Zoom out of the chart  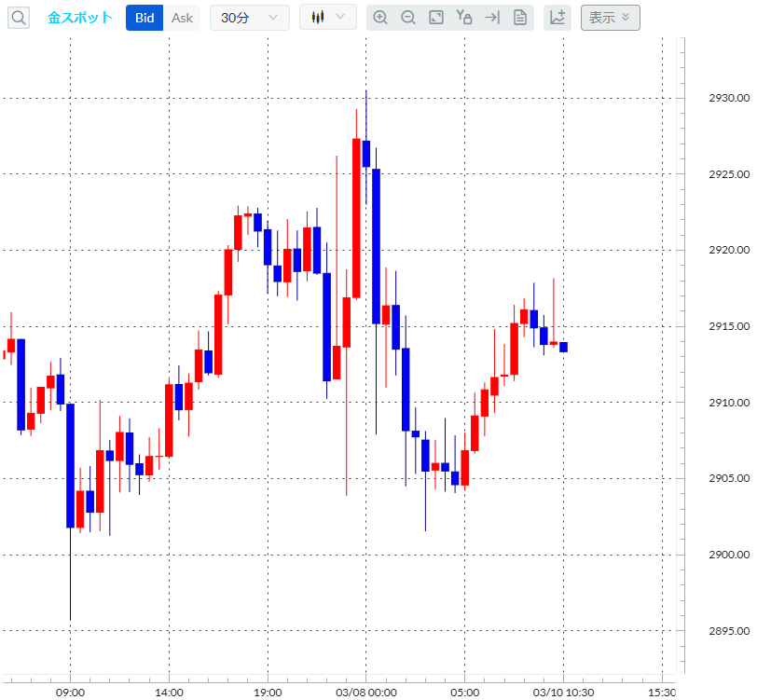(408, 18)
